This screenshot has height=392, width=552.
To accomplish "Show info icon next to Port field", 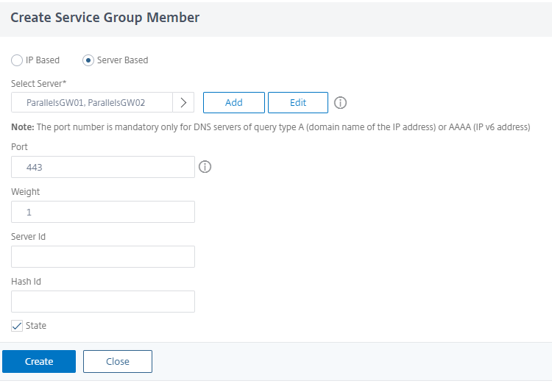I will coord(205,167).
